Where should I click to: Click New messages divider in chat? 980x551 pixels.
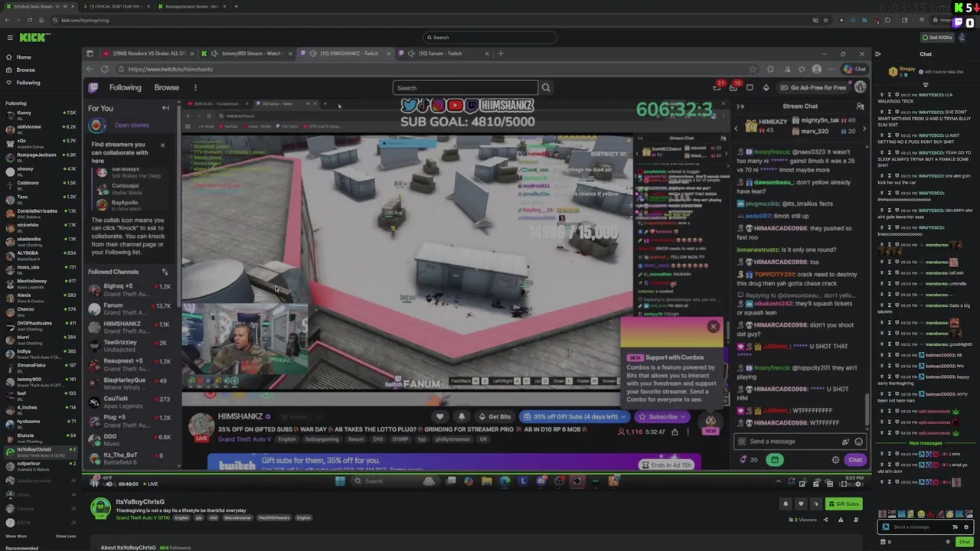coord(925,443)
